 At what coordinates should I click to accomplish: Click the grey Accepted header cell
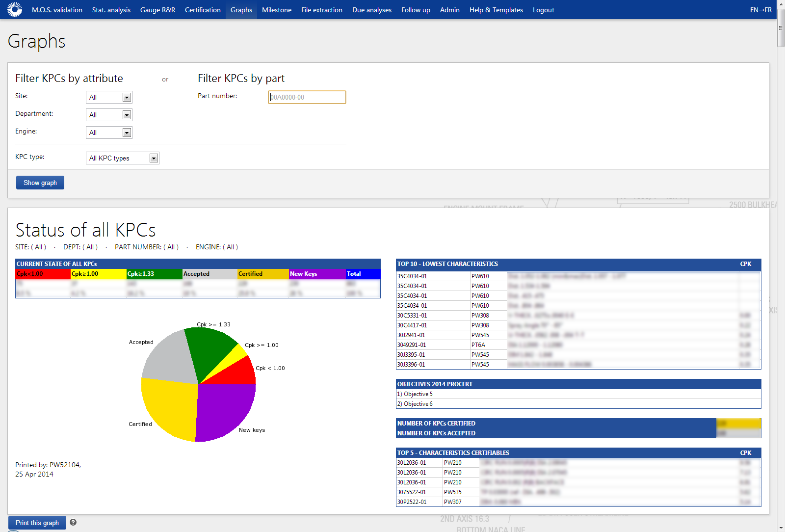tap(210, 274)
